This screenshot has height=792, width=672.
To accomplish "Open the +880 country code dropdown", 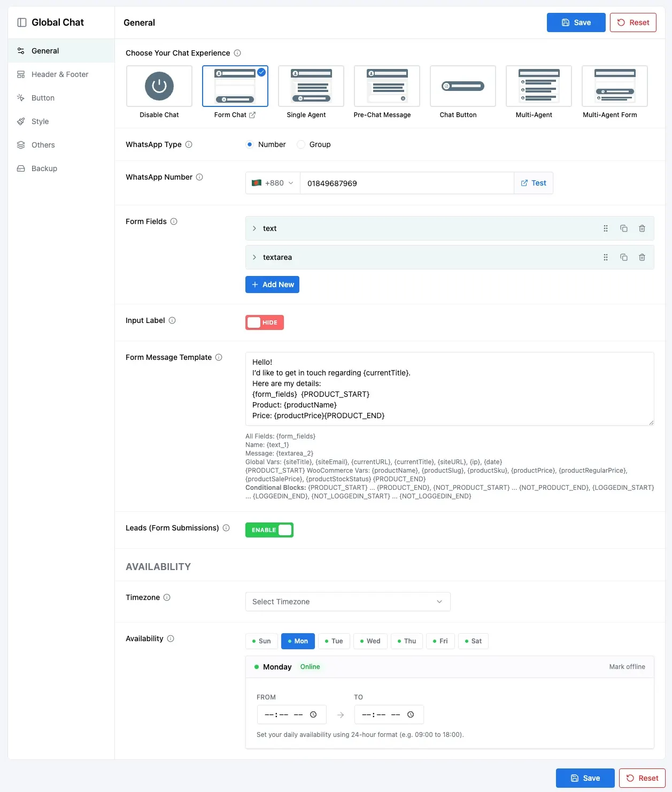I will (273, 183).
